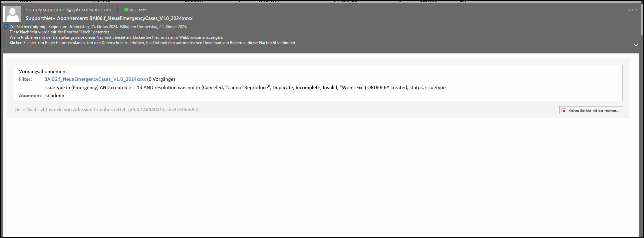Click the email subject line "SupportNet+ Abonnement"
The height and width of the screenshot is (238, 644).
coord(109,18)
